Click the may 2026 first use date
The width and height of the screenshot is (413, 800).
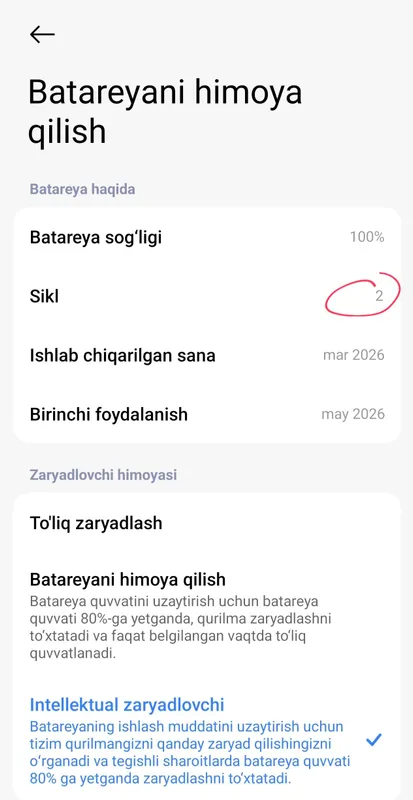pyautogui.click(x=353, y=414)
